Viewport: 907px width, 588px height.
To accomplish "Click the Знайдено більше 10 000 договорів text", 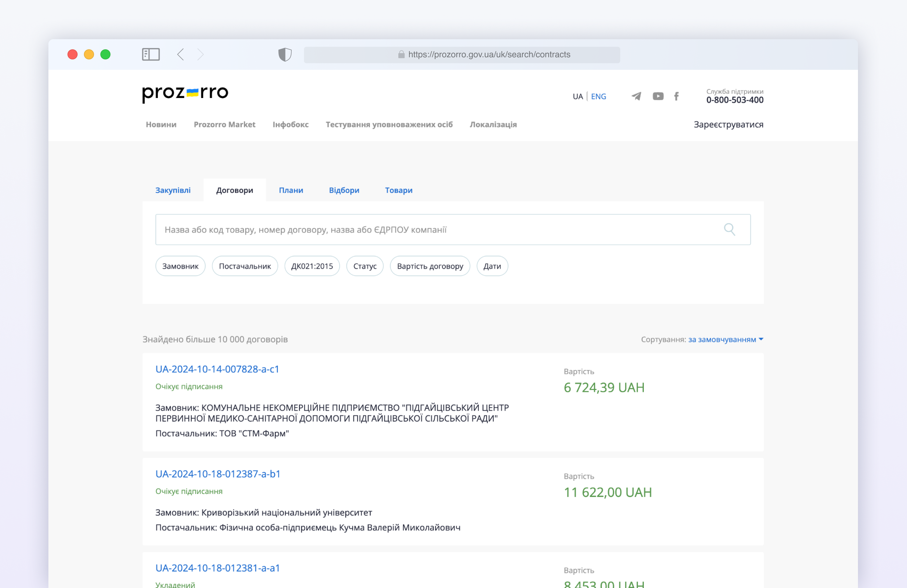I will pyautogui.click(x=215, y=339).
